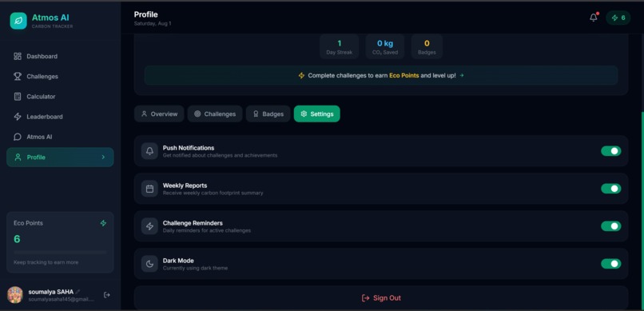Click the 'Currently using dark theme' text
Image resolution: width=644 pixels, height=311 pixels.
pos(195,268)
